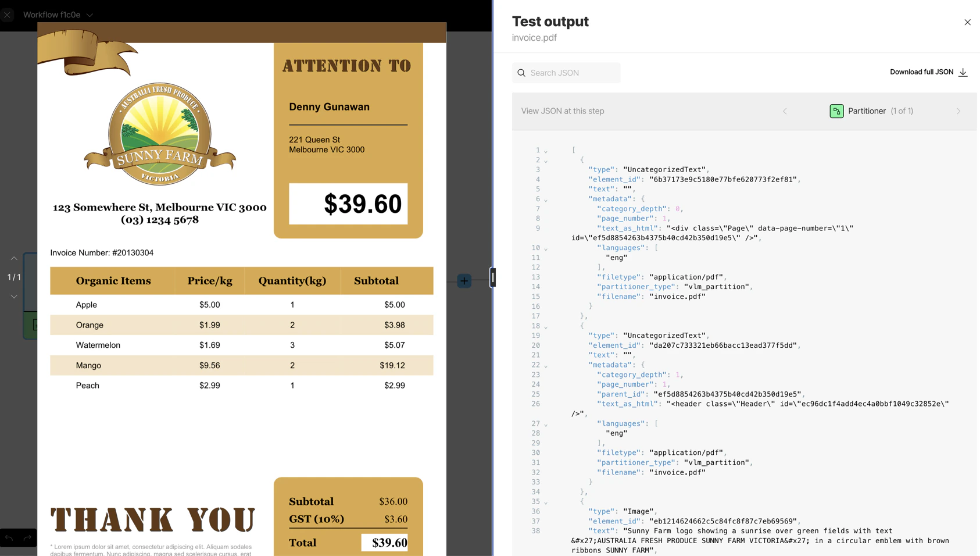Click the redo arrow icon
The width and height of the screenshot is (980, 556).
point(27,539)
